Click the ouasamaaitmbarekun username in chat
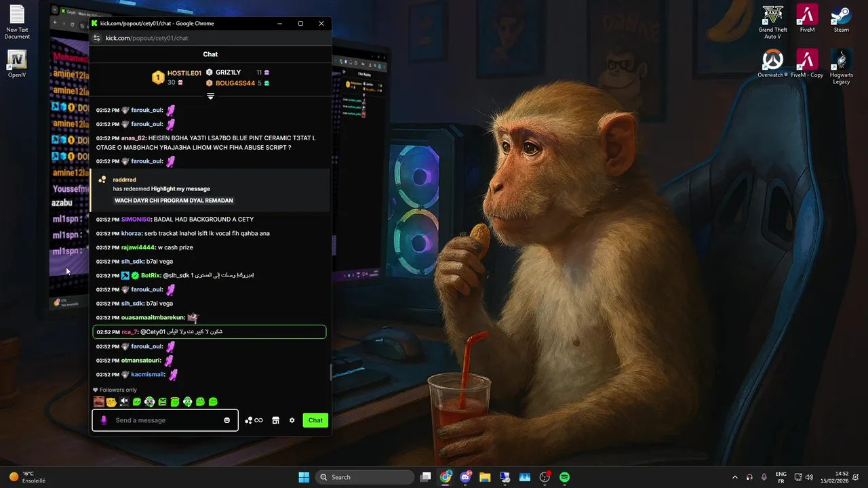Viewport: 868px width, 488px height. click(153, 317)
